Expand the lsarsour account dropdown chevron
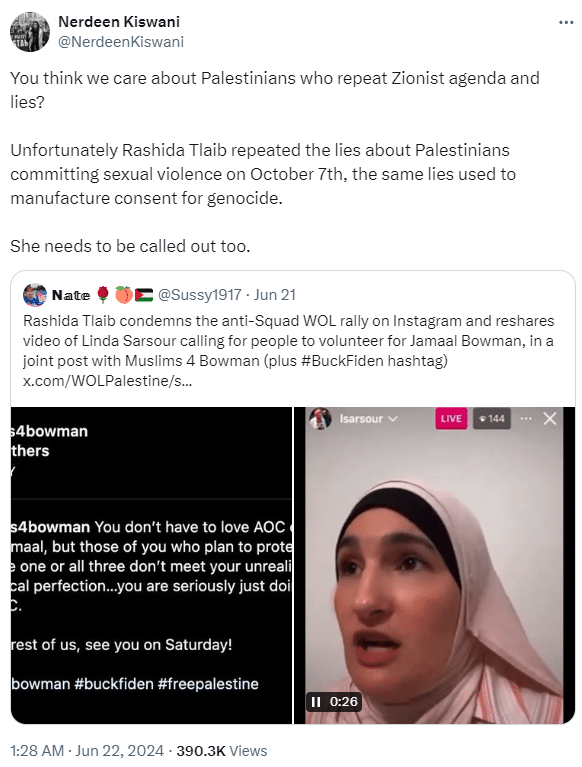Image resolution: width=582 pixels, height=767 pixels. (392, 419)
